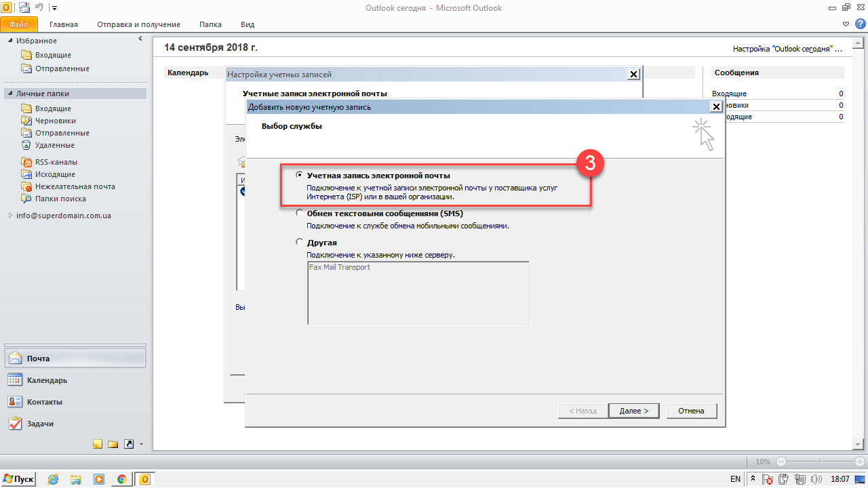Switch to Календарь in navigation pane

(75, 380)
